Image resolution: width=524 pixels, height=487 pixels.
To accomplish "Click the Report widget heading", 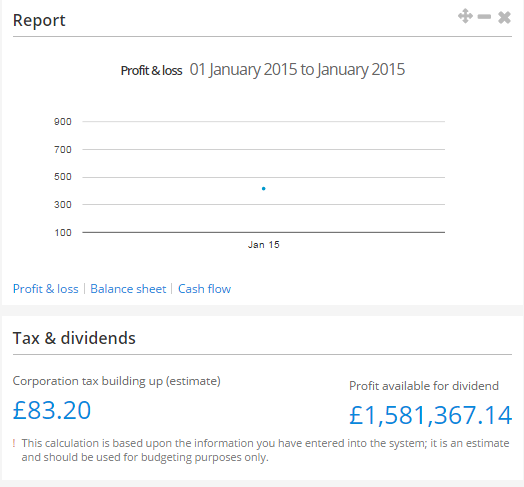I will click(x=39, y=20).
